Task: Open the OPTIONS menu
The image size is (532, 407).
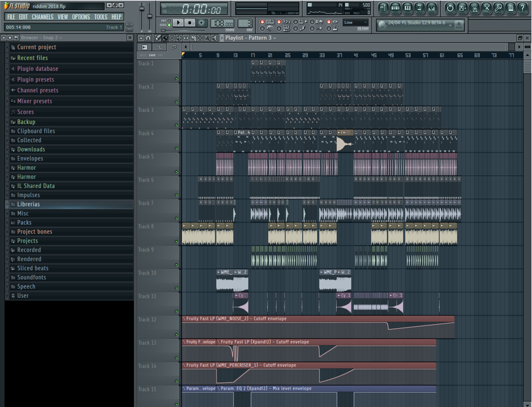Action: coord(81,17)
